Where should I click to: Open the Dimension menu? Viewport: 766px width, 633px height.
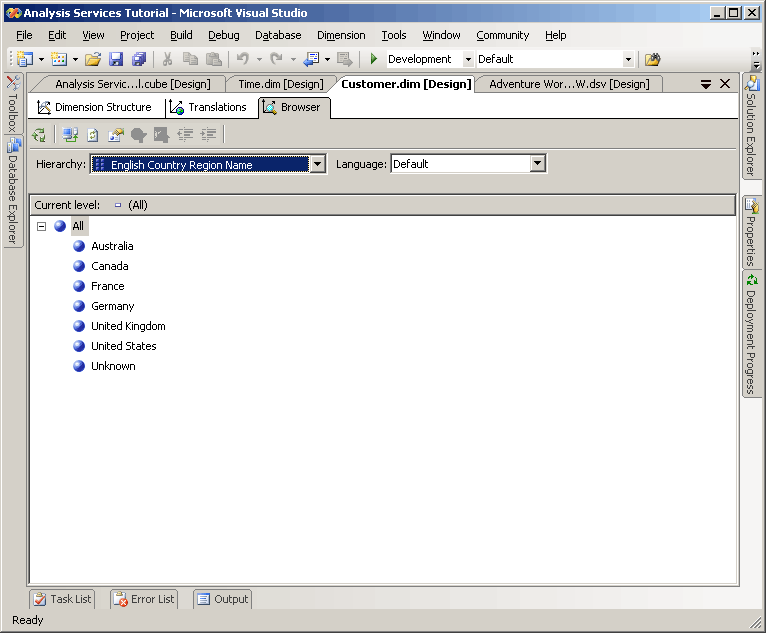click(341, 35)
